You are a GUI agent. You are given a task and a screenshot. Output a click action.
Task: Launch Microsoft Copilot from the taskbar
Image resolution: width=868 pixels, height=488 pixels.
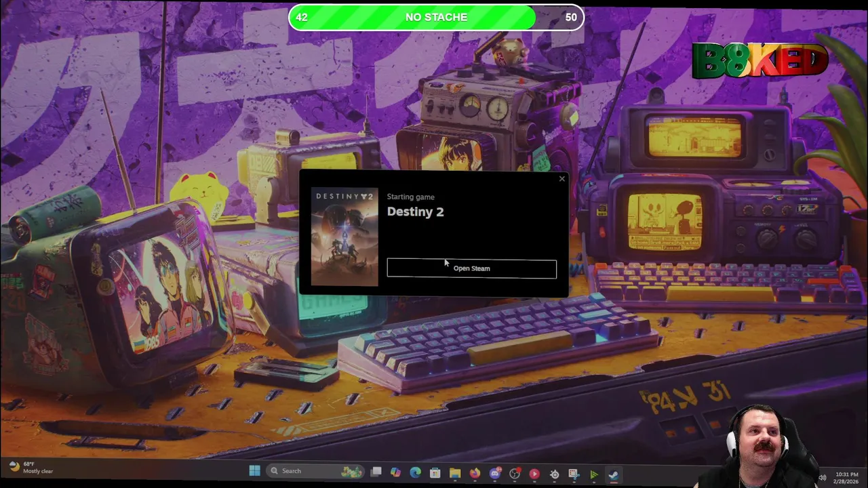[x=395, y=472]
